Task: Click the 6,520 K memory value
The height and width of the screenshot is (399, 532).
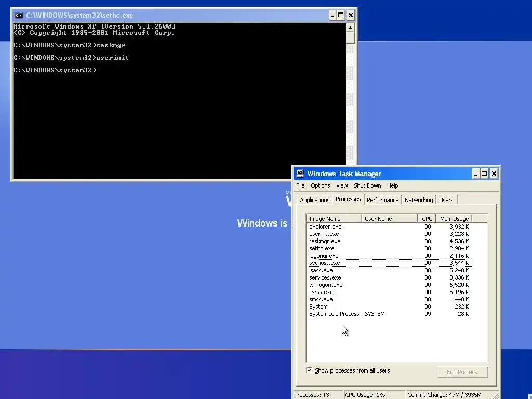Action: [459, 285]
